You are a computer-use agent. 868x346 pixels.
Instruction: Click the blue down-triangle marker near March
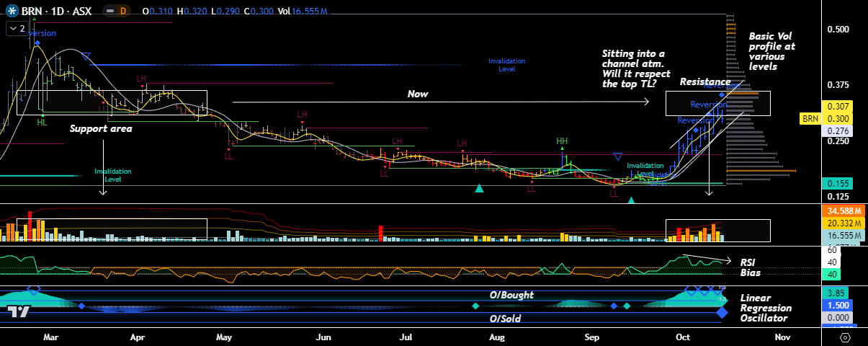tap(86, 57)
